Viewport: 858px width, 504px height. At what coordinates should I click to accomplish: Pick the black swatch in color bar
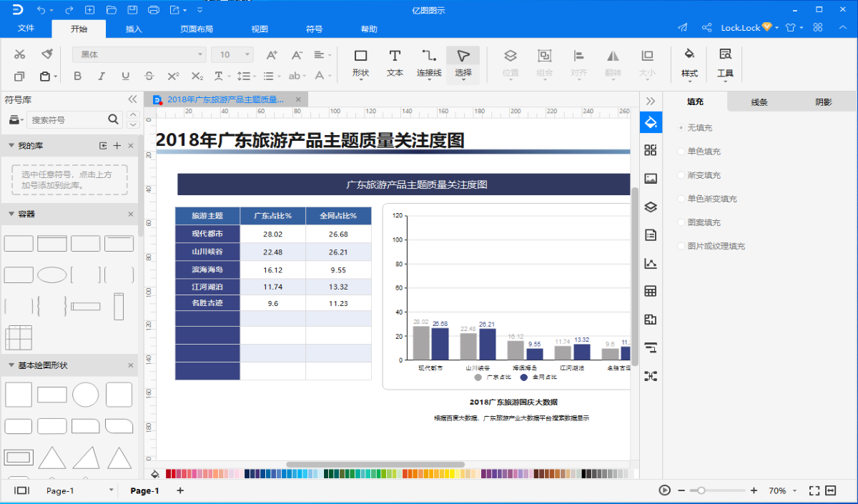click(x=584, y=473)
